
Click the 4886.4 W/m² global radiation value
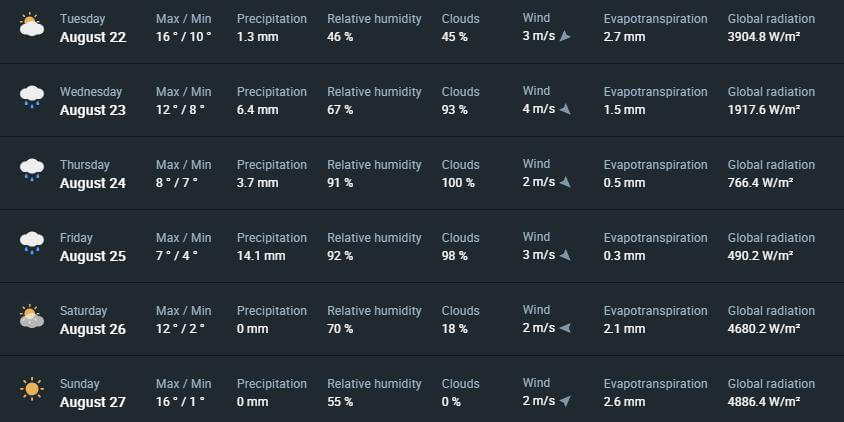[x=764, y=402]
